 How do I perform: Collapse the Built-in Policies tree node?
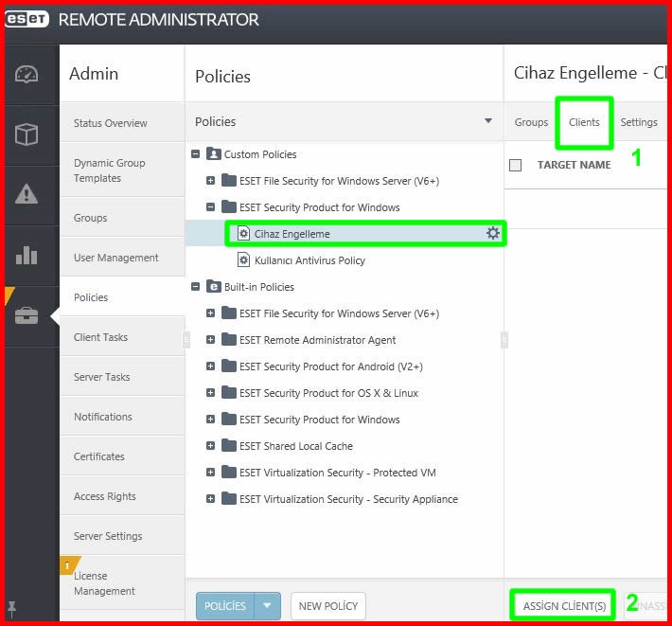point(195,286)
